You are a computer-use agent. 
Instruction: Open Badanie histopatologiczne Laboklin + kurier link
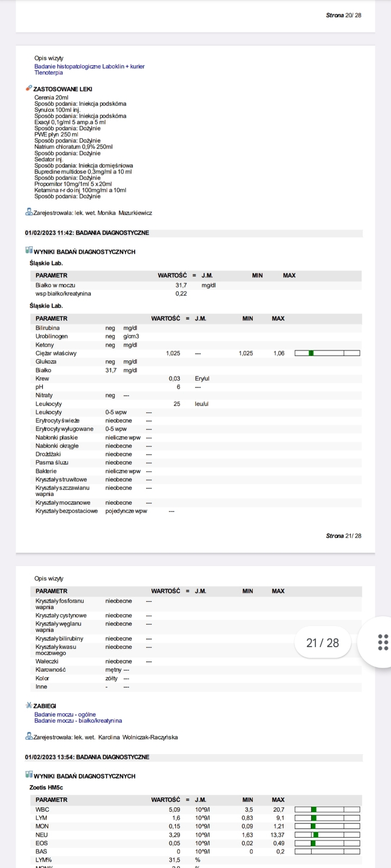pyautogui.click(x=90, y=66)
